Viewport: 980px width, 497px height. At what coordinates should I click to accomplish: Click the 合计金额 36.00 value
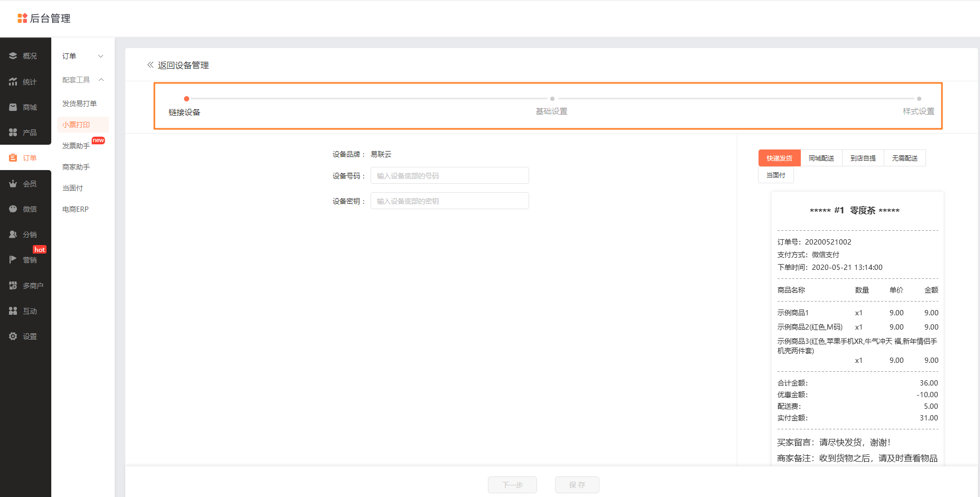(x=929, y=383)
